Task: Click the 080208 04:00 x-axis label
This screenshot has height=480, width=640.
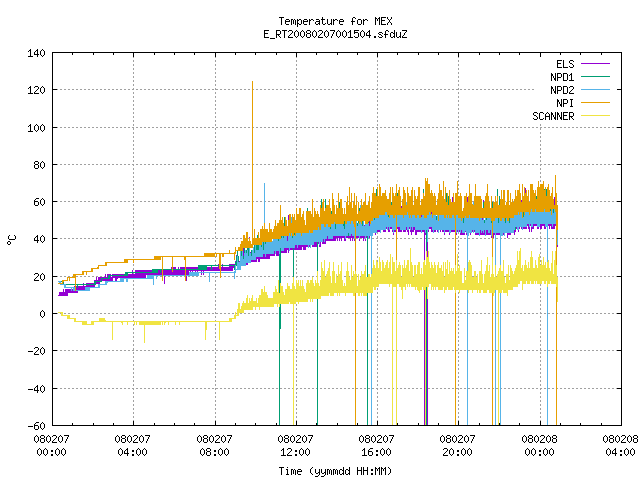Action: [620, 445]
